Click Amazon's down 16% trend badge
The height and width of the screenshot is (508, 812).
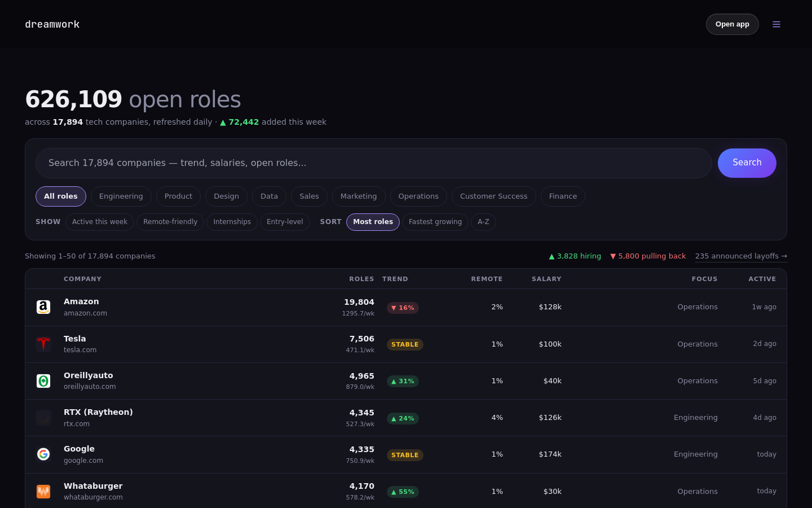[403, 308]
